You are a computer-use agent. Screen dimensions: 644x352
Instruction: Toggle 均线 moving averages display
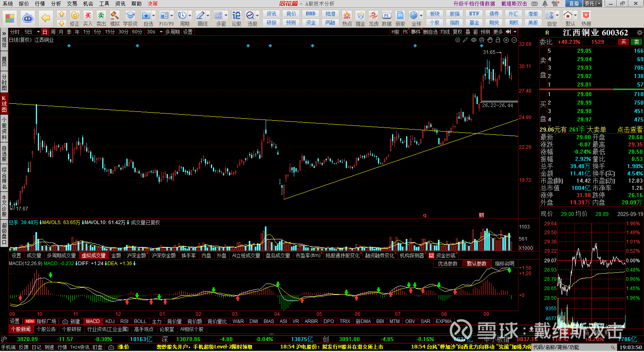tap(445, 32)
